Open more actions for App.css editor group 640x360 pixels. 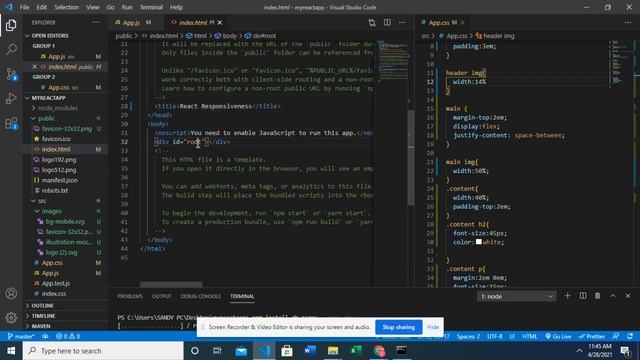click(x=628, y=22)
